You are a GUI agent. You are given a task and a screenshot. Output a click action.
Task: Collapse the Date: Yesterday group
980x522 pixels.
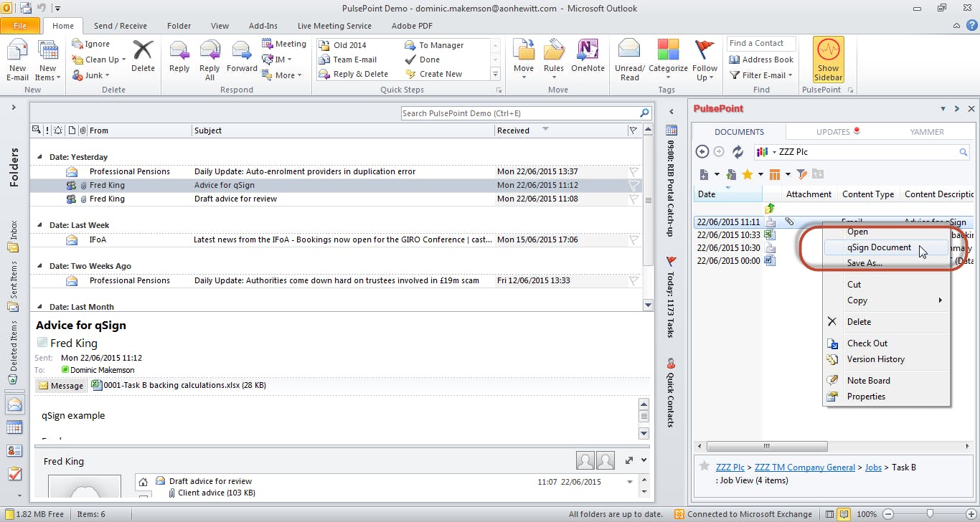40,157
